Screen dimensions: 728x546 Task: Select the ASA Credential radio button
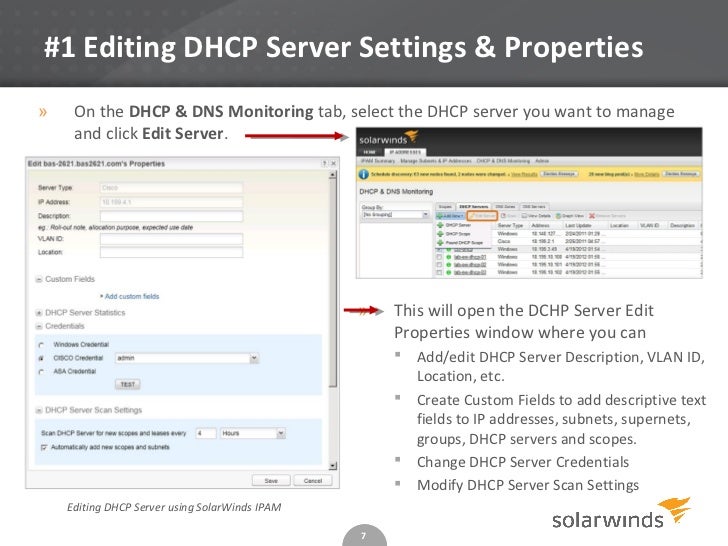tap(41, 372)
